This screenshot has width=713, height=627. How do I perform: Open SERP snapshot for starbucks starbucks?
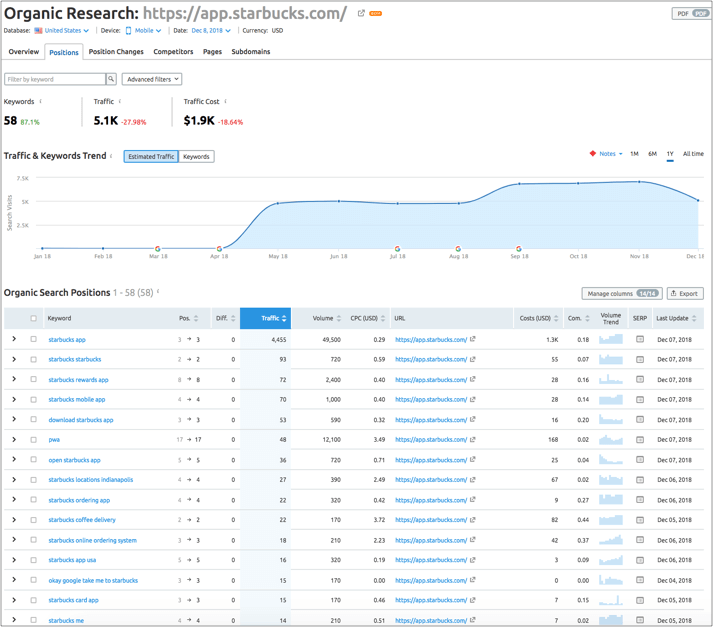[640, 359]
